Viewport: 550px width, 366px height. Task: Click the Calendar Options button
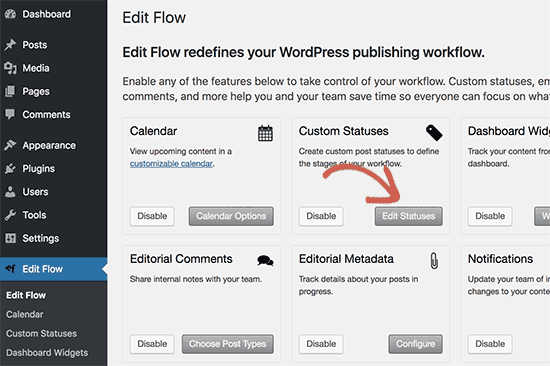pyautogui.click(x=231, y=216)
